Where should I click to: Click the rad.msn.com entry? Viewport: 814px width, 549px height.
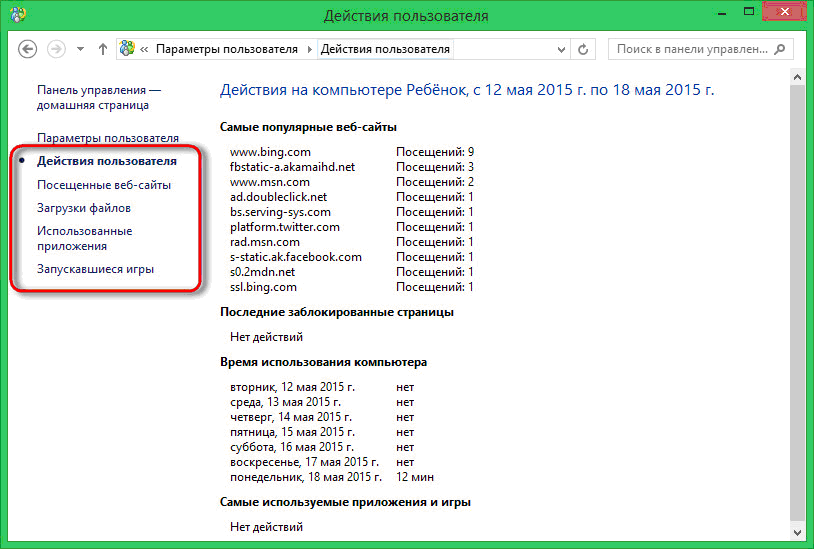coord(265,242)
